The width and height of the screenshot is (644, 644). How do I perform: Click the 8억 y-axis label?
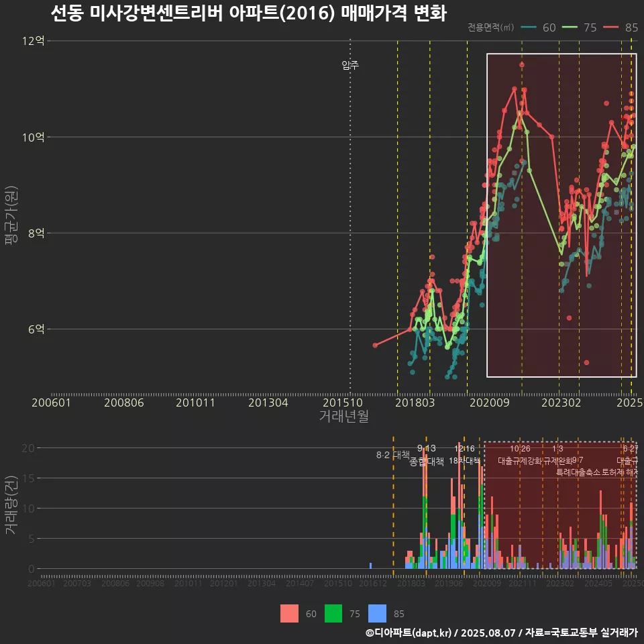[36, 233]
